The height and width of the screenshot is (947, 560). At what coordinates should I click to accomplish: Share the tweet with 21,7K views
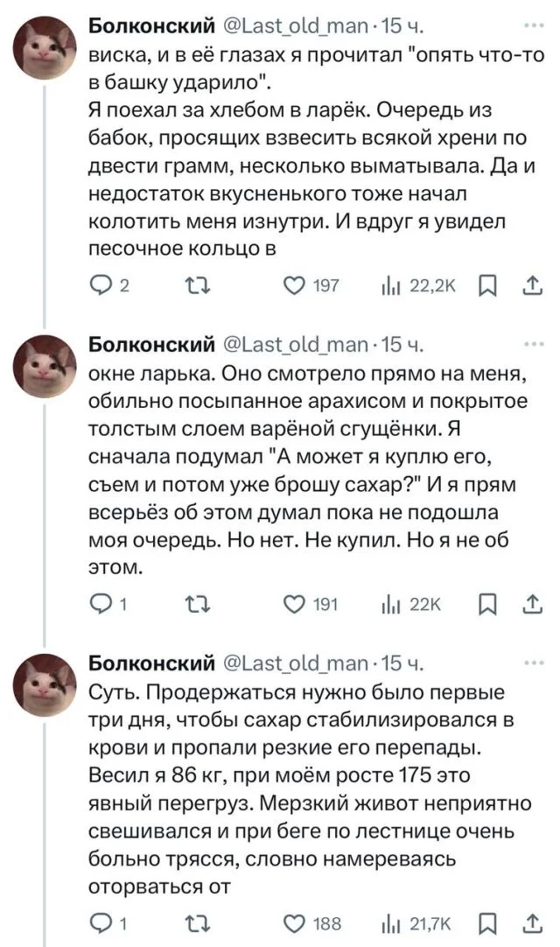529,922
